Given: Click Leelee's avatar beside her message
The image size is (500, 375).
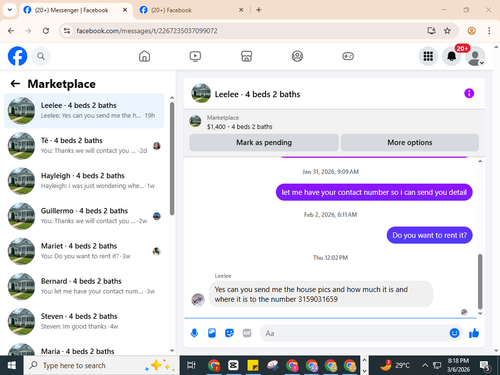Looking at the screenshot, I should [x=198, y=300].
